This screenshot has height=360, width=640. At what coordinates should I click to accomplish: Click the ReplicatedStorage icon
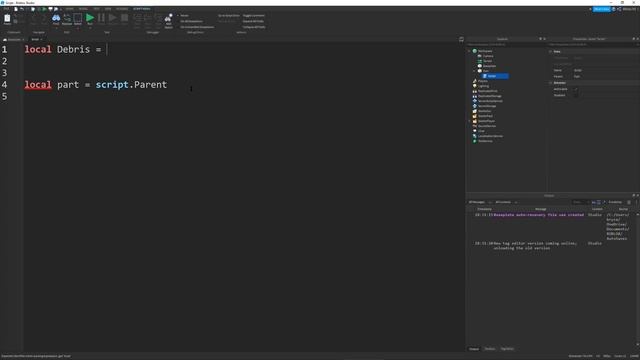475,96
